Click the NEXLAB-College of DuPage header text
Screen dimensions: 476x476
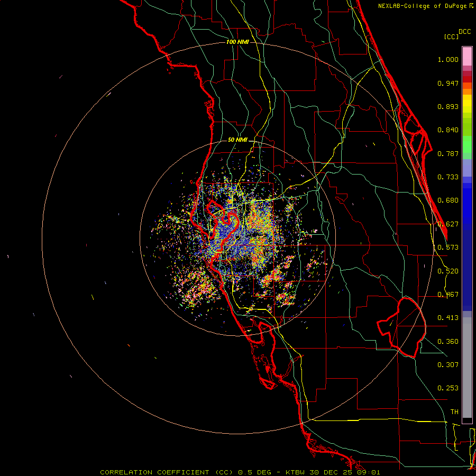[422, 6]
